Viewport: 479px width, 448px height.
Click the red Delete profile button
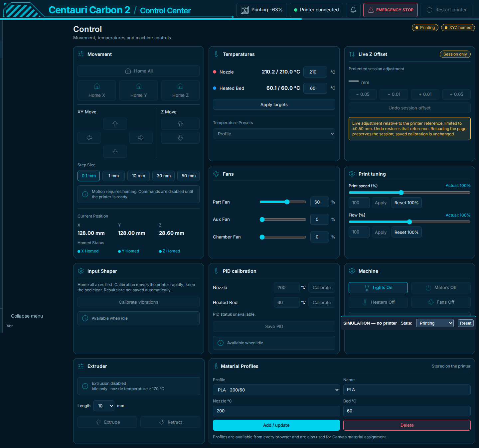pyautogui.click(x=407, y=425)
